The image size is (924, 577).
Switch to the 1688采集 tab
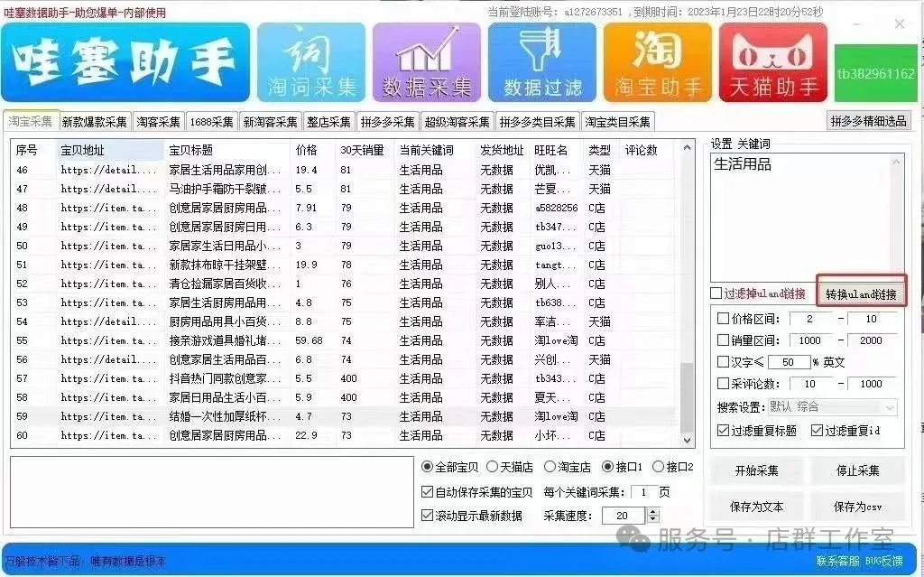(x=211, y=122)
